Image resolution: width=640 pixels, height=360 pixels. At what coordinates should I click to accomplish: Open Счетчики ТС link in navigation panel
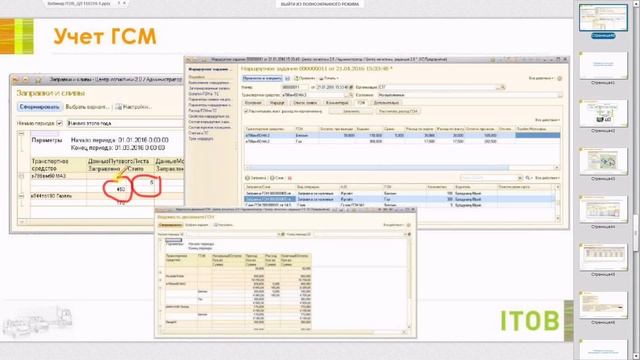click(x=198, y=133)
